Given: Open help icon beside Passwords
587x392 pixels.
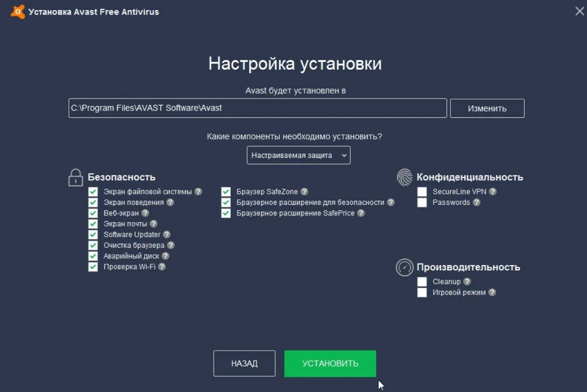Looking at the screenshot, I should click(x=476, y=202).
